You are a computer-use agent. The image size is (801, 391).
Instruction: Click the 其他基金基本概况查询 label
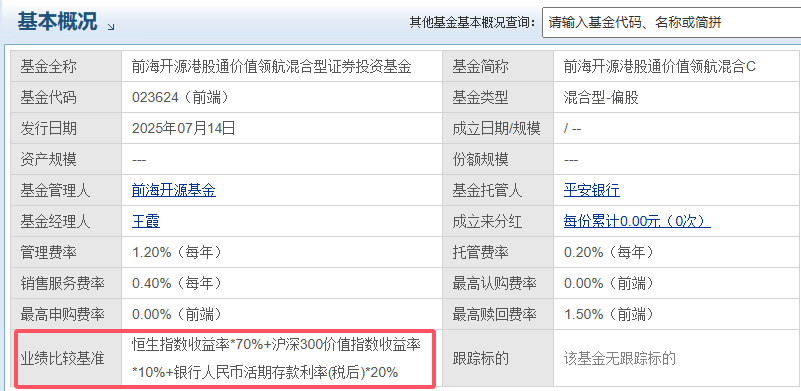(x=473, y=22)
